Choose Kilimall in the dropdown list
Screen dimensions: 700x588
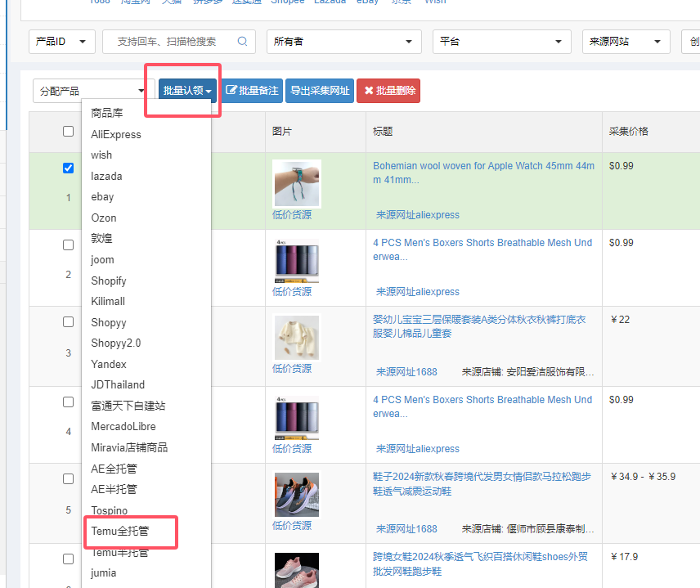(108, 302)
